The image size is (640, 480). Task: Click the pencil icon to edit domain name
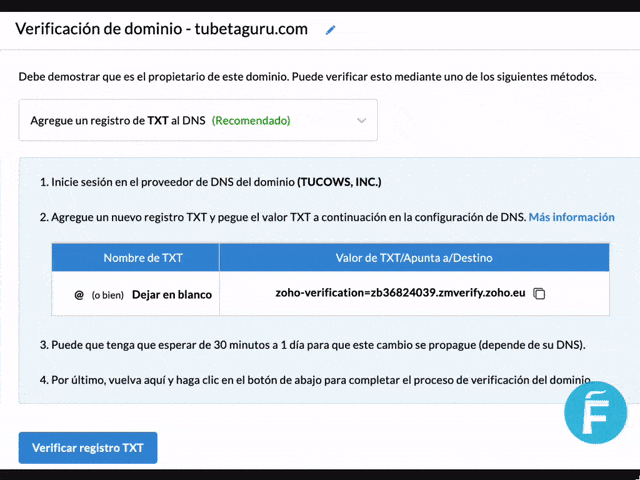330,30
